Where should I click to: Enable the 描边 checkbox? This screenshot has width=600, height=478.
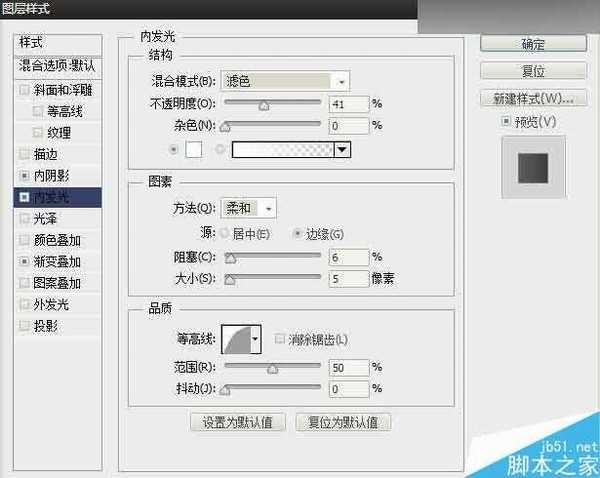(x=24, y=154)
